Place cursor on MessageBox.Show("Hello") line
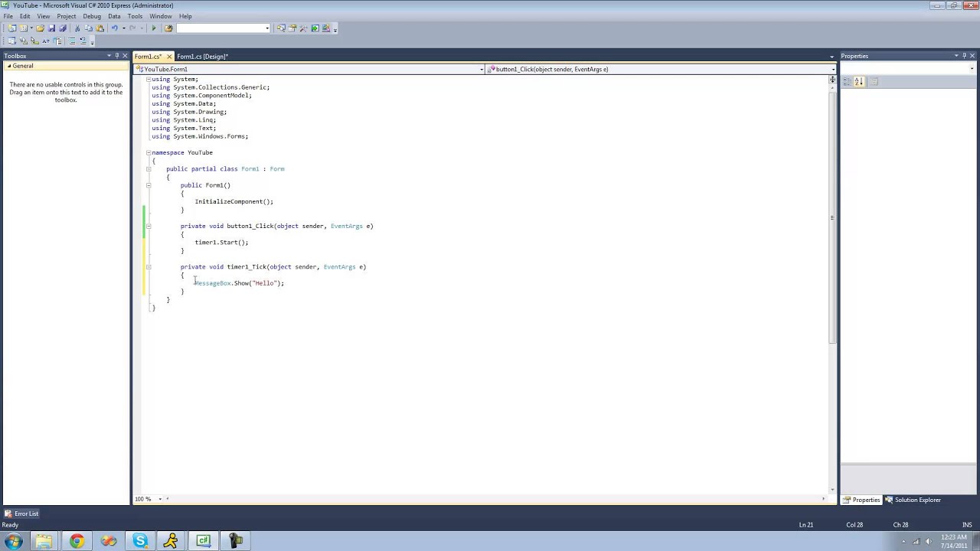Viewport: 980px width, 551px height. (239, 283)
